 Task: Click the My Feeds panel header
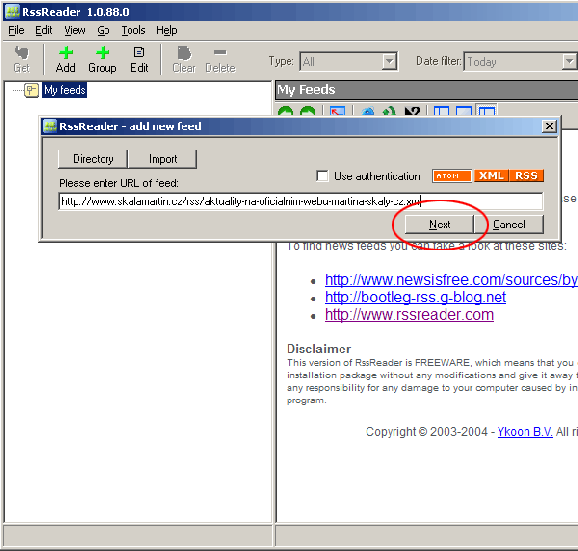tap(427, 90)
